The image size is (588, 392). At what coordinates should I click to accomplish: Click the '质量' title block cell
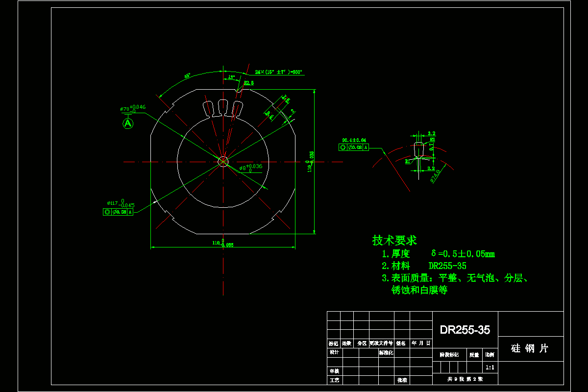point(474,354)
